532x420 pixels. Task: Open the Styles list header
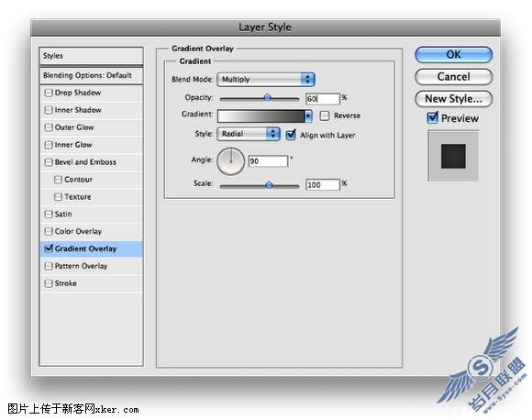click(91, 56)
